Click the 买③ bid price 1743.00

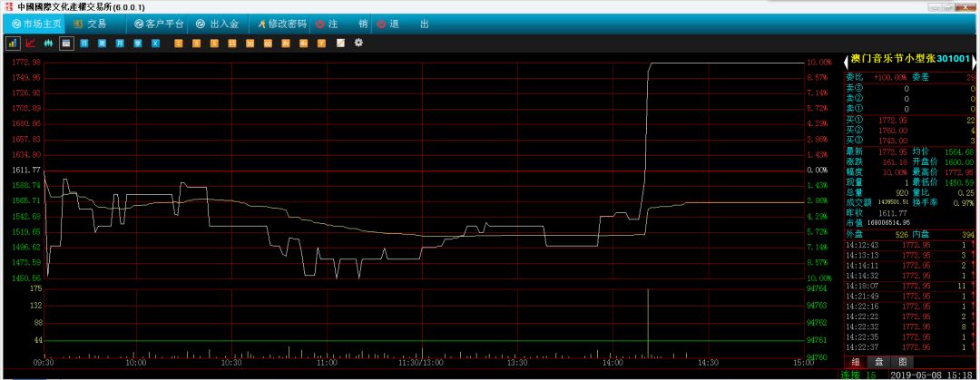(x=893, y=141)
